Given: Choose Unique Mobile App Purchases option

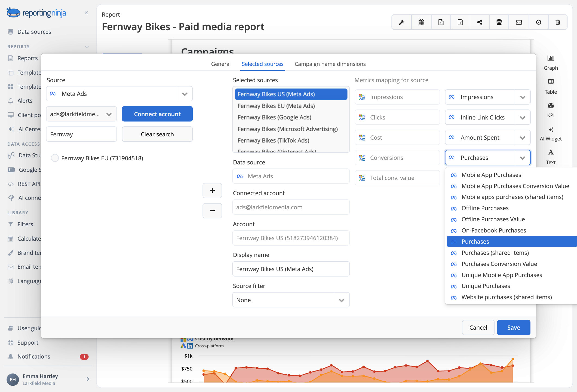Looking at the screenshot, I should [512, 275].
